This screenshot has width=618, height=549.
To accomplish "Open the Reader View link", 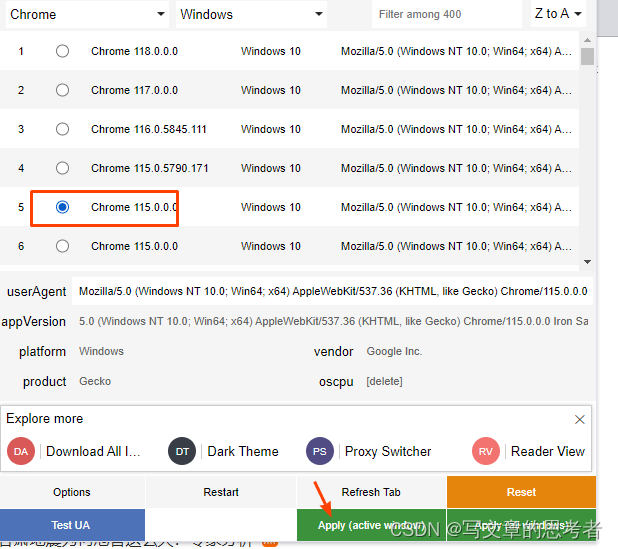I will pyautogui.click(x=548, y=451).
